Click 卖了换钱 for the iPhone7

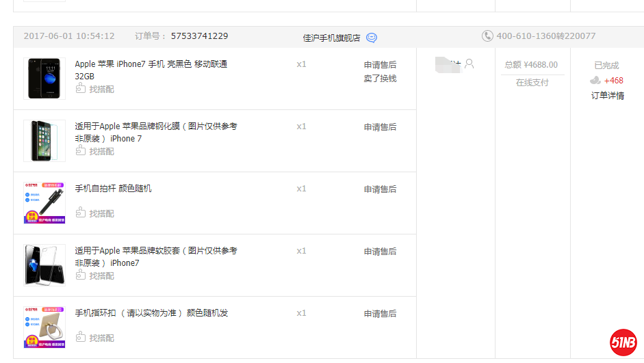[x=380, y=79]
